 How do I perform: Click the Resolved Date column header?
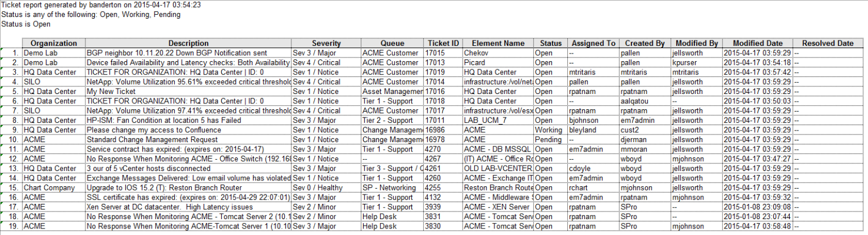(827, 43)
